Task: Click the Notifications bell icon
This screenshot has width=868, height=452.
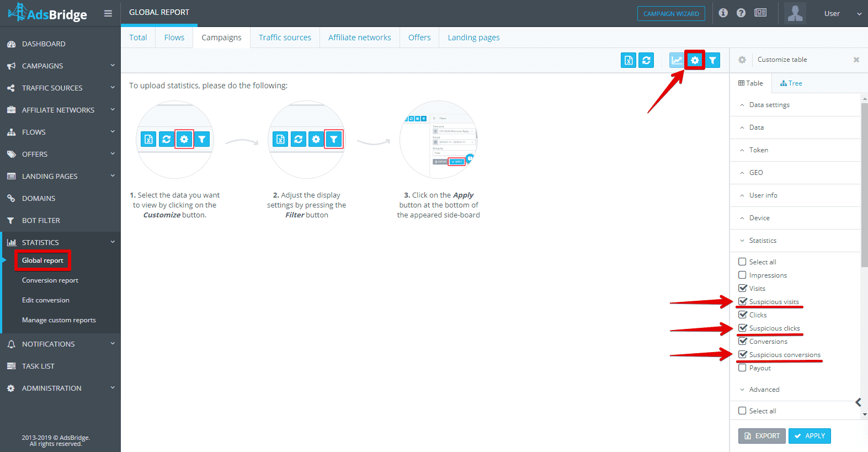Action: (11, 344)
